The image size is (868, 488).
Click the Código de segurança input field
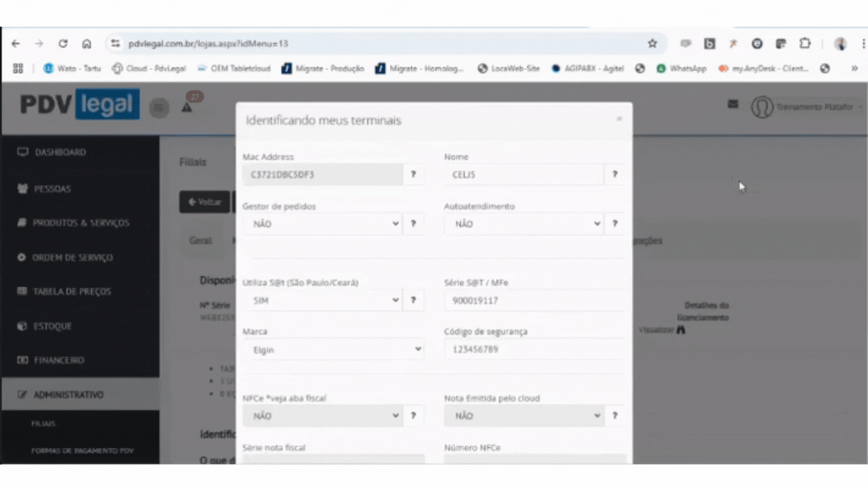pyautogui.click(x=533, y=349)
